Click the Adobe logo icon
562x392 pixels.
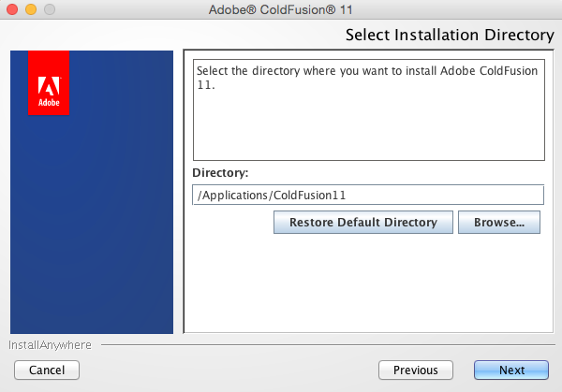pyautogui.click(x=49, y=83)
